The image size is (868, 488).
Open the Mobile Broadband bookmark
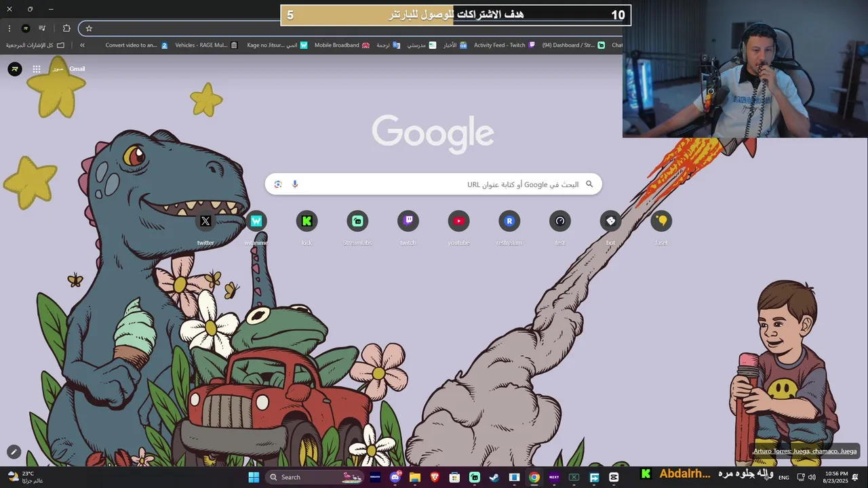click(342, 45)
